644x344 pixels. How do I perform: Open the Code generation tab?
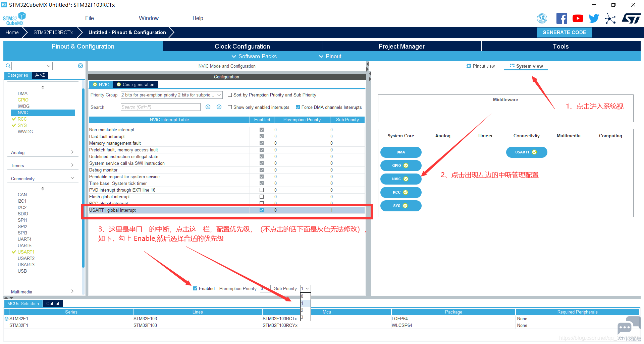click(x=136, y=85)
